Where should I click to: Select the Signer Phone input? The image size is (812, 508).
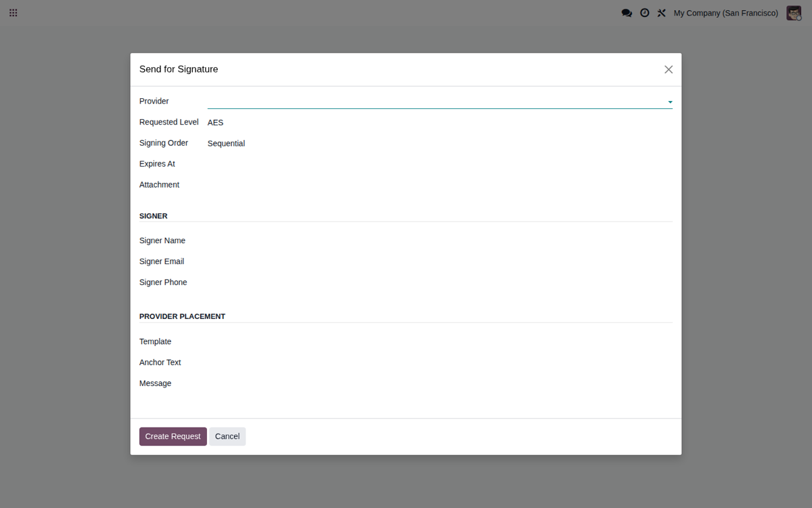[x=440, y=282]
